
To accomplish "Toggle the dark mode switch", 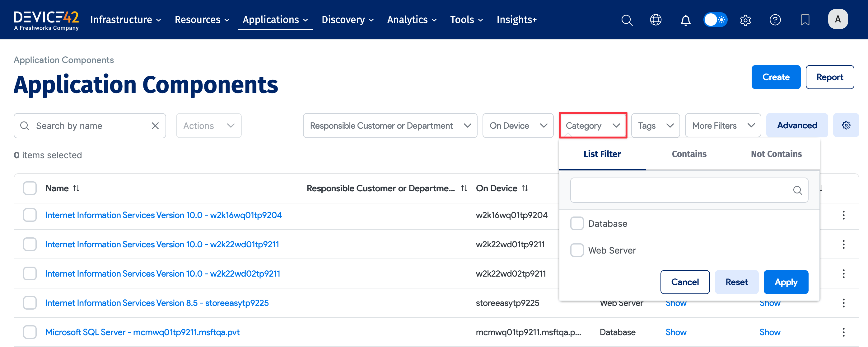I will point(715,20).
